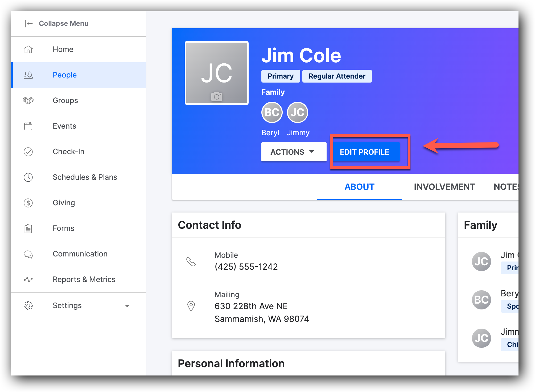
Task: Open Groups via its sidebar icon
Action: (x=28, y=100)
